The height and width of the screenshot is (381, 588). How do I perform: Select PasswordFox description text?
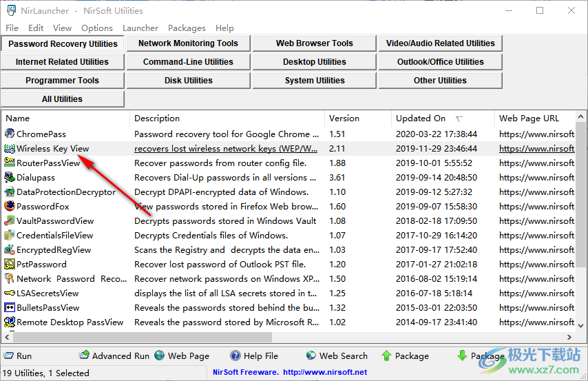(226, 207)
